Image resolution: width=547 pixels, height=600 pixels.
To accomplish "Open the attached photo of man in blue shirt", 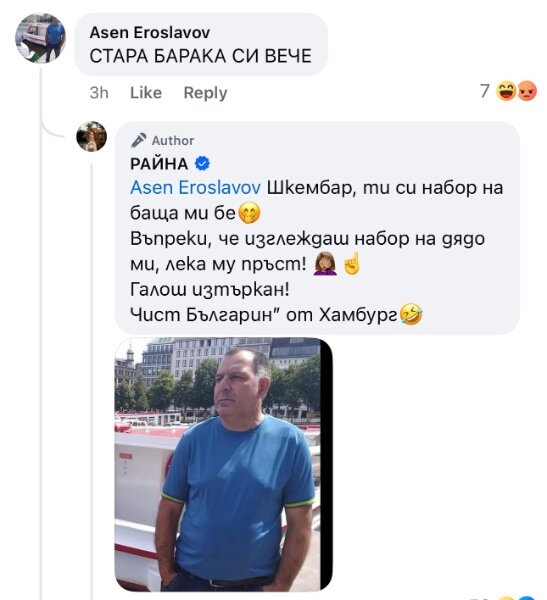I will 224,464.
